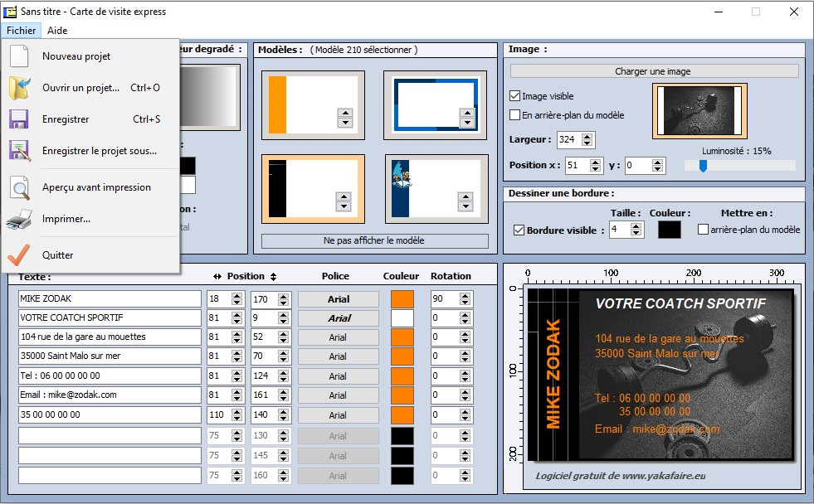814x504 pixels.
Task: Click the Enregistrer le projet sous icon
Action: click(x=18, y=151)
